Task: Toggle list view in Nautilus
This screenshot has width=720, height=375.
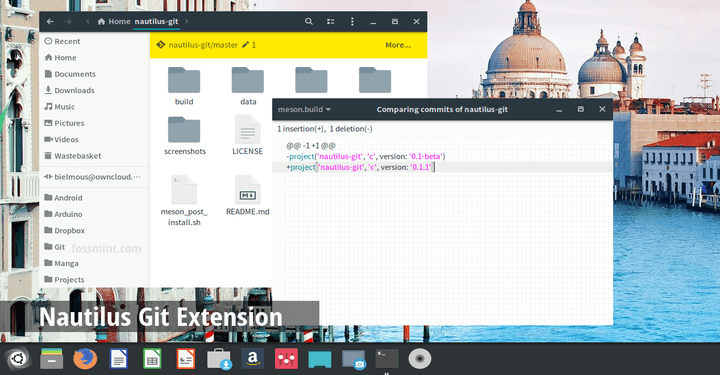Action: [x=331, y=22]
